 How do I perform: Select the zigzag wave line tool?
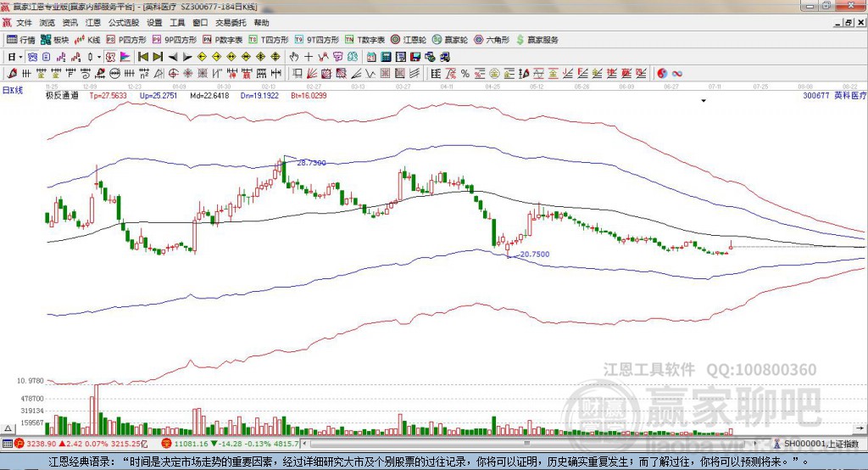(x=370, y=73)
